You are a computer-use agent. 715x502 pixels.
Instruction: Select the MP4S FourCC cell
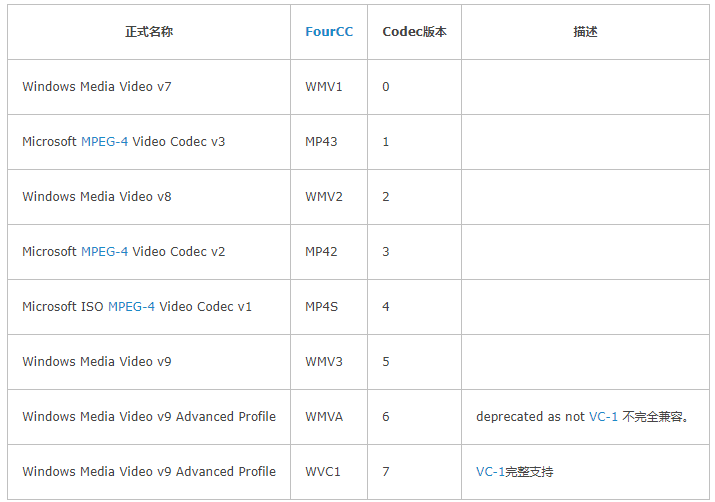[x=329, y=307]
